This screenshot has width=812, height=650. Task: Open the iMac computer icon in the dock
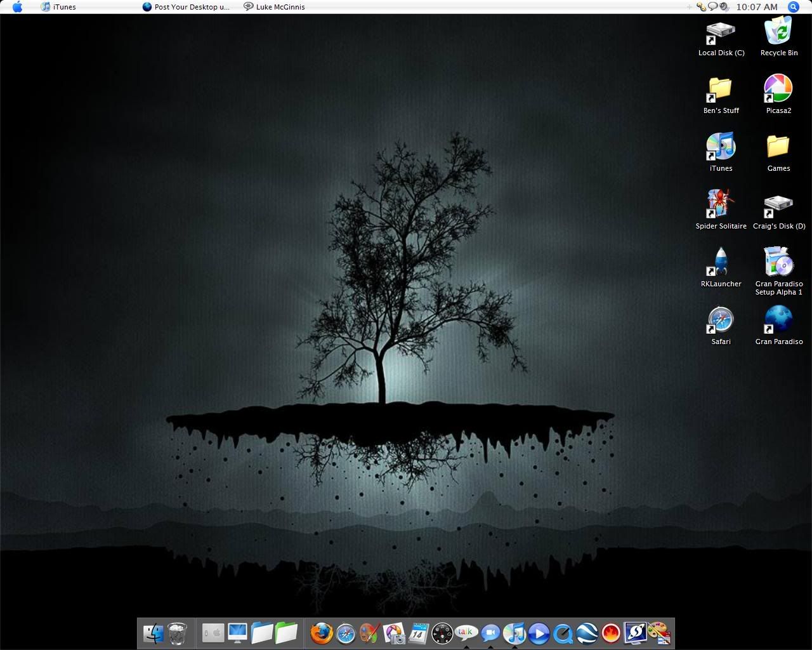pos(237,633)
